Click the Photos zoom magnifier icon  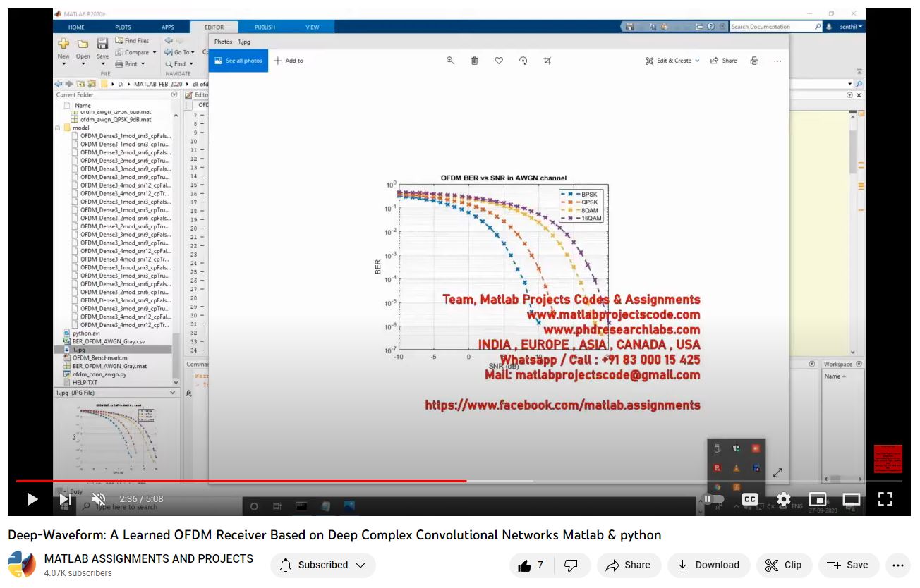click(450, 61)
